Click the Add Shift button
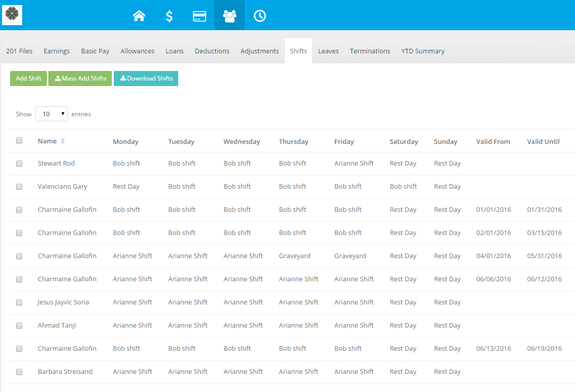This screenshot has width=575, height=392. 28,79
